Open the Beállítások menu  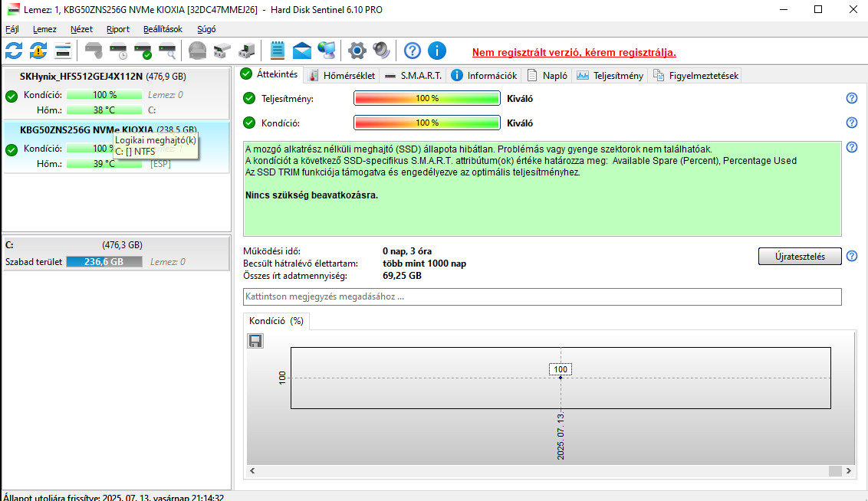163,29
